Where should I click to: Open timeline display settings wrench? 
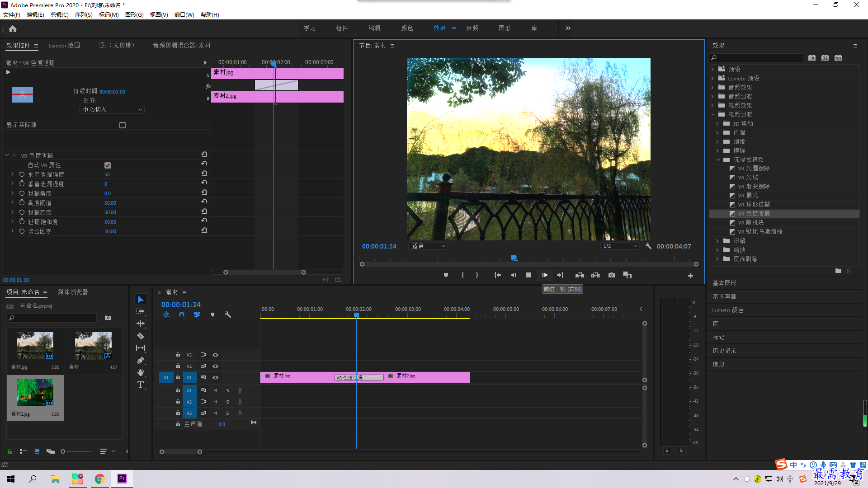click(x=228, y=314)
